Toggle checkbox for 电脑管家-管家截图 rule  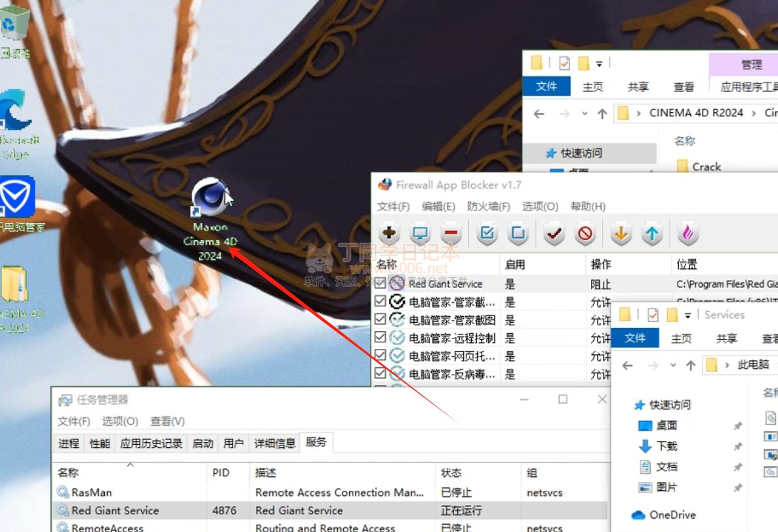point(380,319)
